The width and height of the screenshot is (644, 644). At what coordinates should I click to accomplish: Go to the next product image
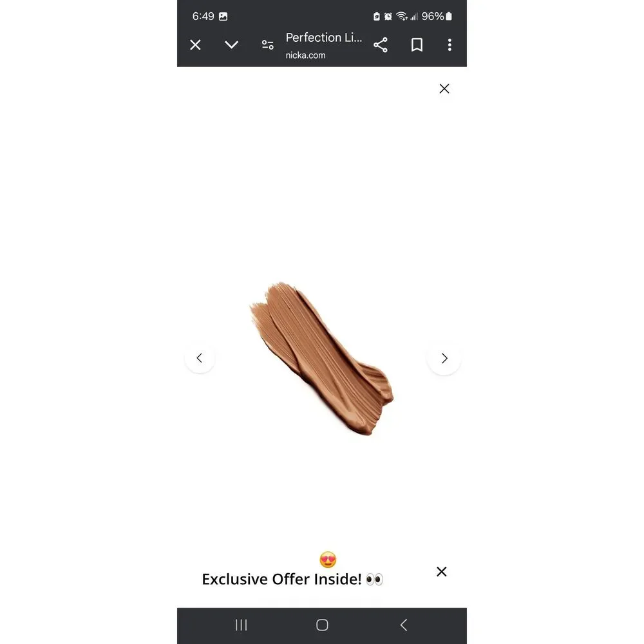point(444,358)
